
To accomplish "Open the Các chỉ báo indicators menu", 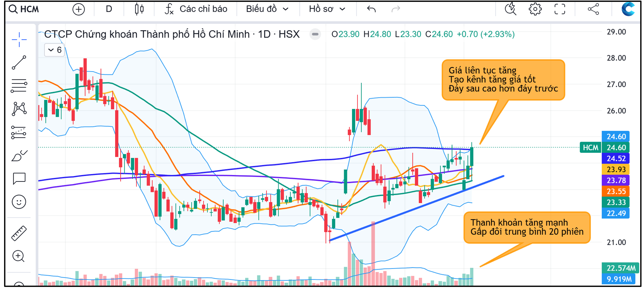I will 196,9.
